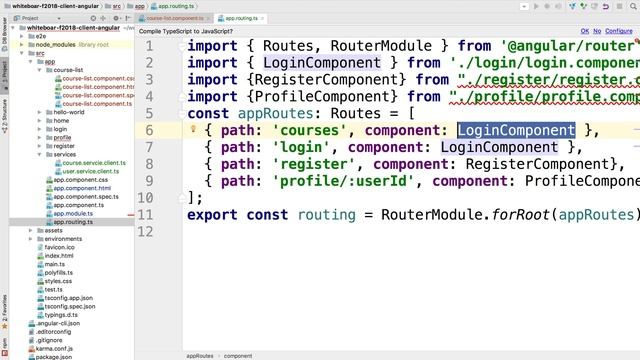The height and width of the screenshot is (360, 640).
Task: Click the highlighted LoginComponent on line 6
Action: [x=516, y=130]
